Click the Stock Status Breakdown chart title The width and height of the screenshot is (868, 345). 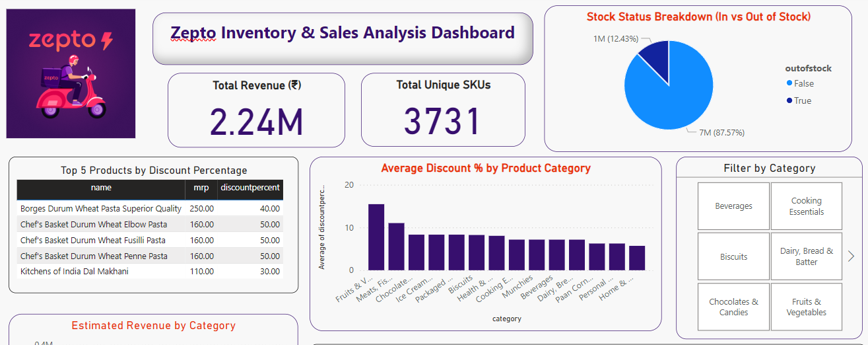pos(698,17)
